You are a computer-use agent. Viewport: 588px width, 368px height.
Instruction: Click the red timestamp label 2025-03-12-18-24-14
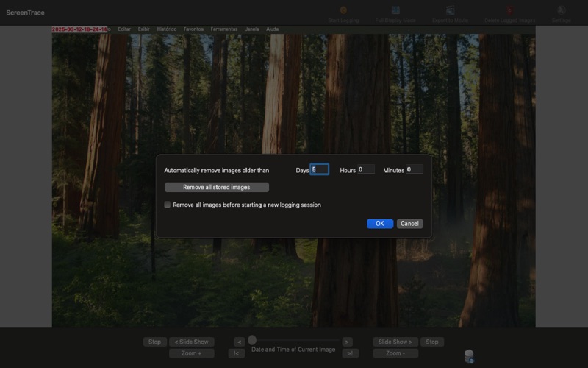coord(79,29)
